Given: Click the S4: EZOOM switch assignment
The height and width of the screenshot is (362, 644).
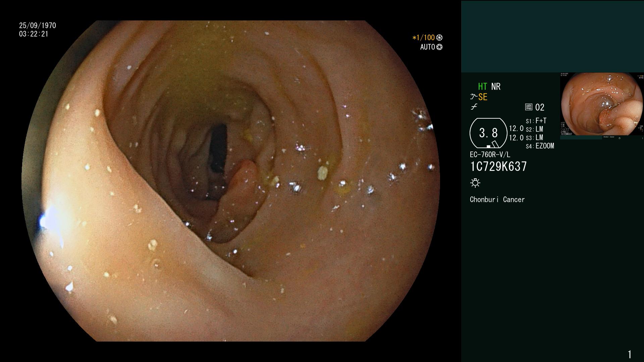Looking at the screenshot, I should (540, 146).
